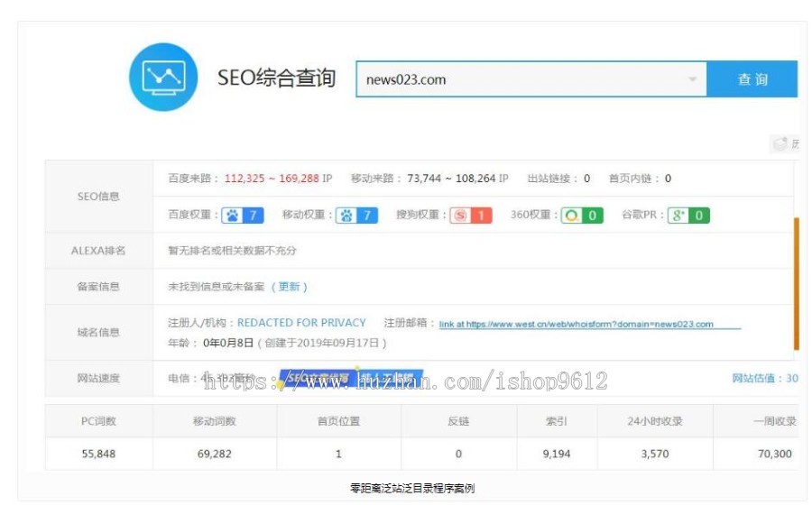The height and width of the screenshot is (505, 812).
Task: Click the 备案信息 row label
Action: coord(98,287)
